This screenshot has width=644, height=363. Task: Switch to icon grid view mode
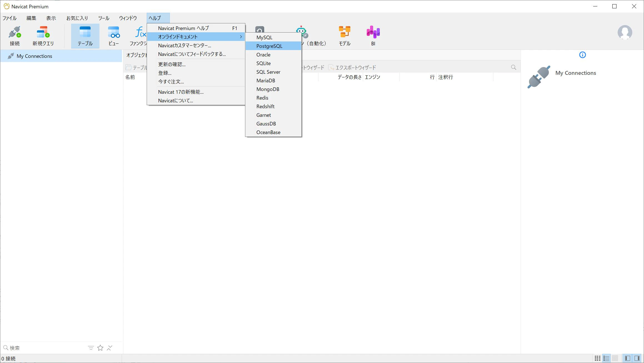click(597, 358)
